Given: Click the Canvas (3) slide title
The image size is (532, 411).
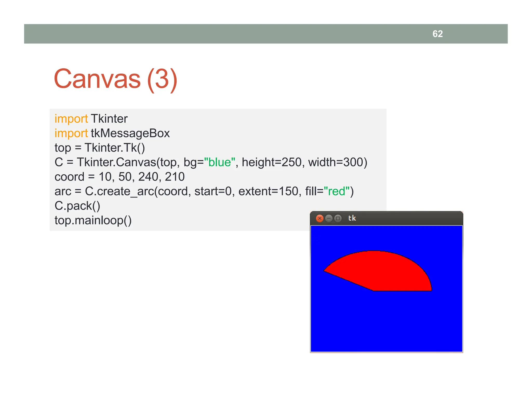Looking at the screenshot, I should tap(115, 79).
